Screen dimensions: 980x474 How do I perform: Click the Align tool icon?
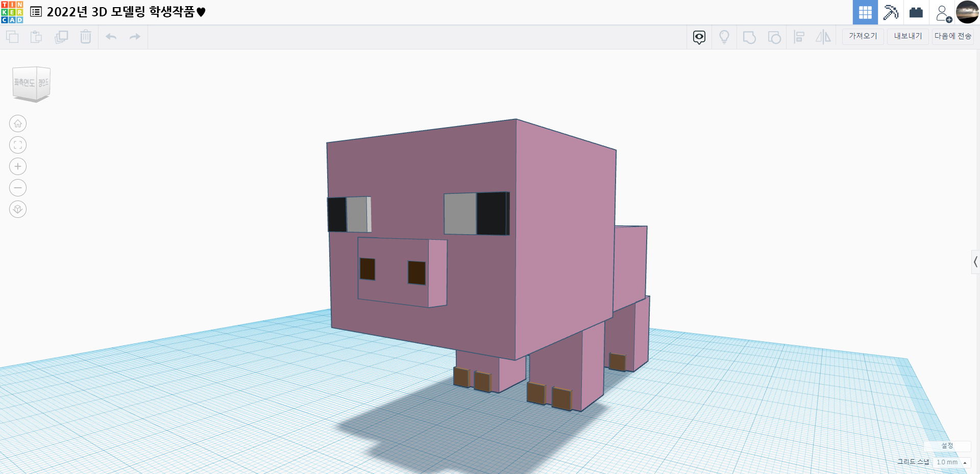tap(799, 37)
